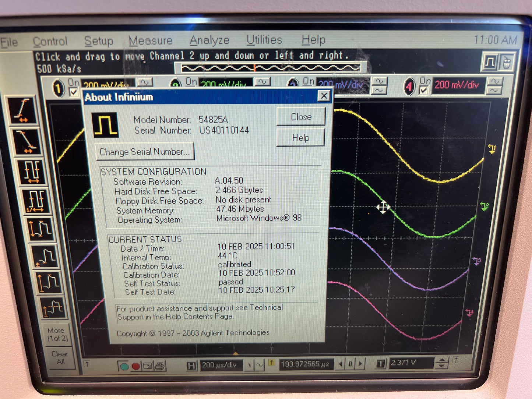Viewport: 532px width, 399px height.
Task: Select the peak-to-peak voltage measurement icon
Action: coord(40,229)
